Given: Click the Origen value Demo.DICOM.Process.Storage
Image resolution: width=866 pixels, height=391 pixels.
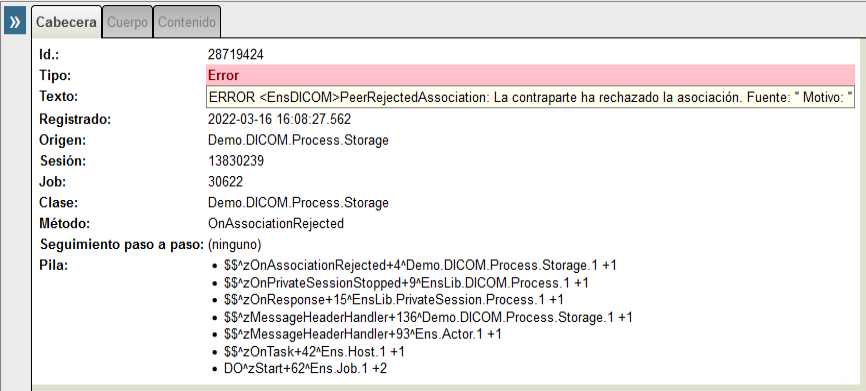Looking at the screenshot, I should click(298, 140).
